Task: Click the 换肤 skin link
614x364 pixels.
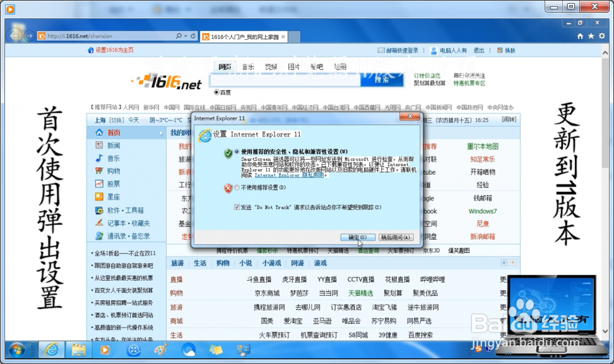Action: (x=510, y=50)
